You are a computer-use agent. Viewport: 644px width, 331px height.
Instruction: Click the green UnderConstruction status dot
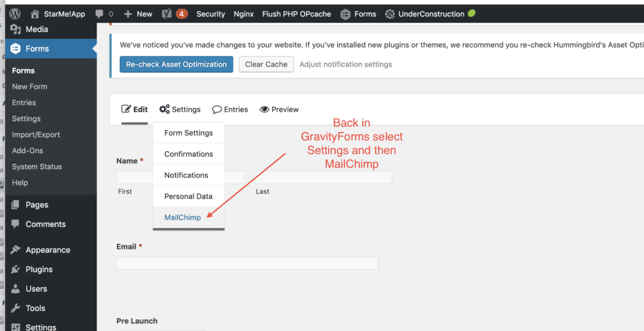pos(472,13)
